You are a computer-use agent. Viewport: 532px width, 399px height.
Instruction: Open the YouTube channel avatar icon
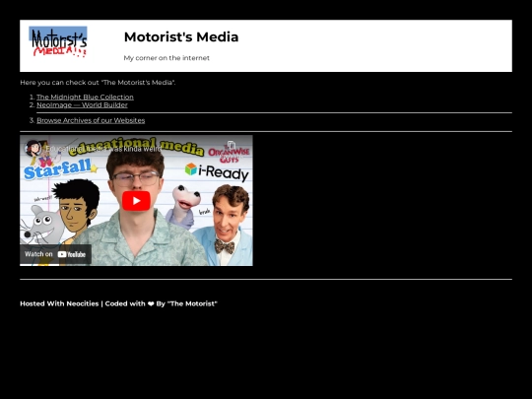click(x=33, y=149)
